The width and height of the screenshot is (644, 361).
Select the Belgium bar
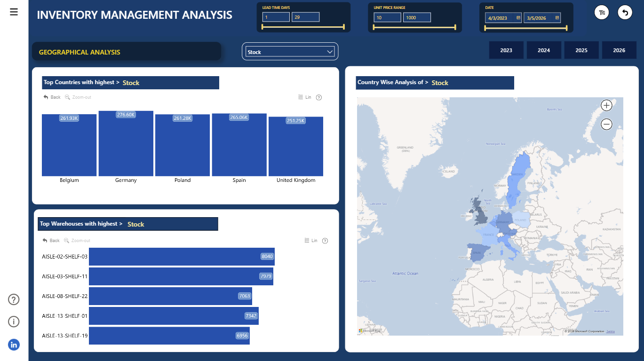click(69, 145)
